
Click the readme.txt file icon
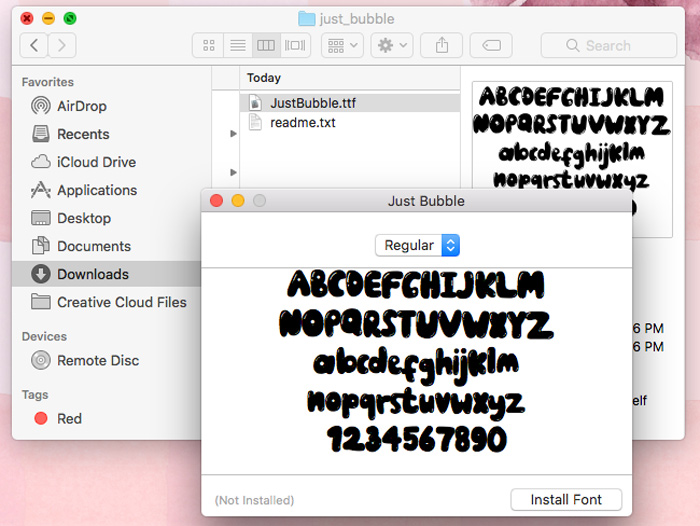tap(255, 122)
